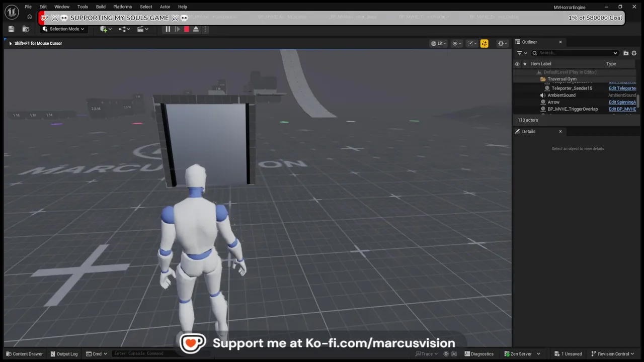
Task: Select the Arrow actor row
Action: coord(553,103)
